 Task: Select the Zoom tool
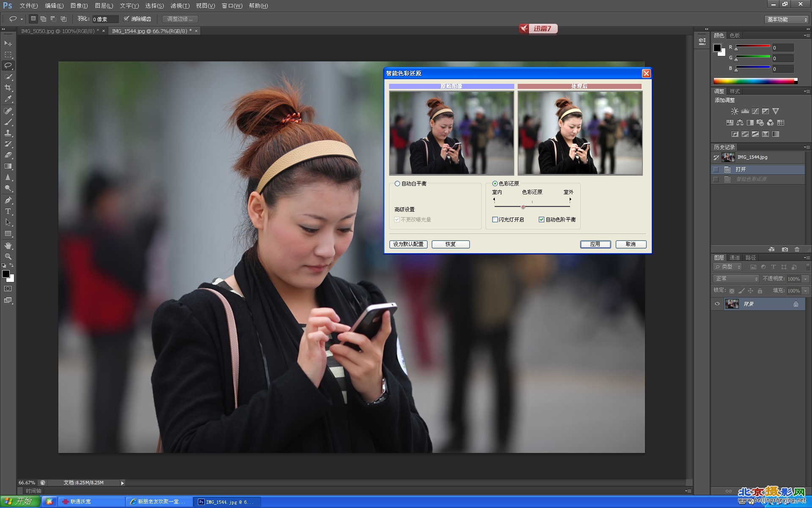click(x=8, y=257)
